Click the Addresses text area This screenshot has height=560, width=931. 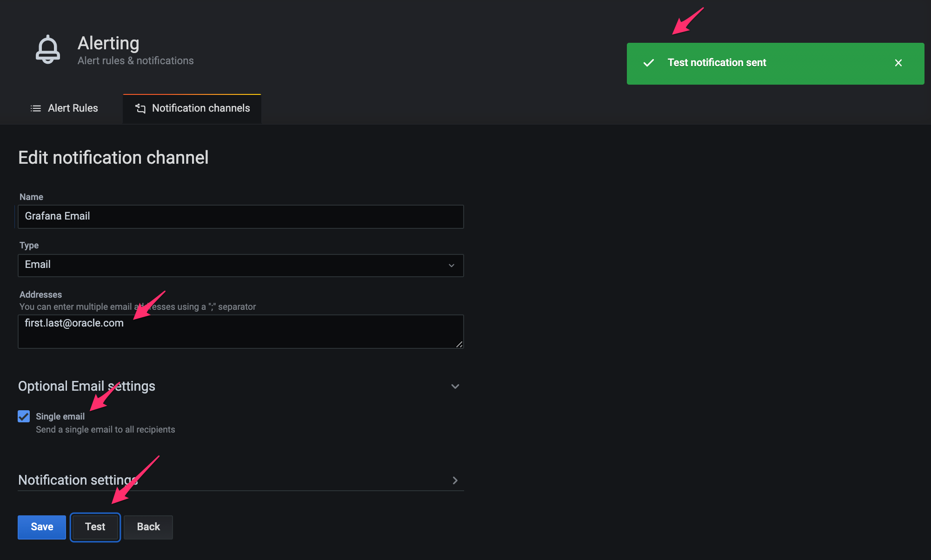(x=240, y=331)
